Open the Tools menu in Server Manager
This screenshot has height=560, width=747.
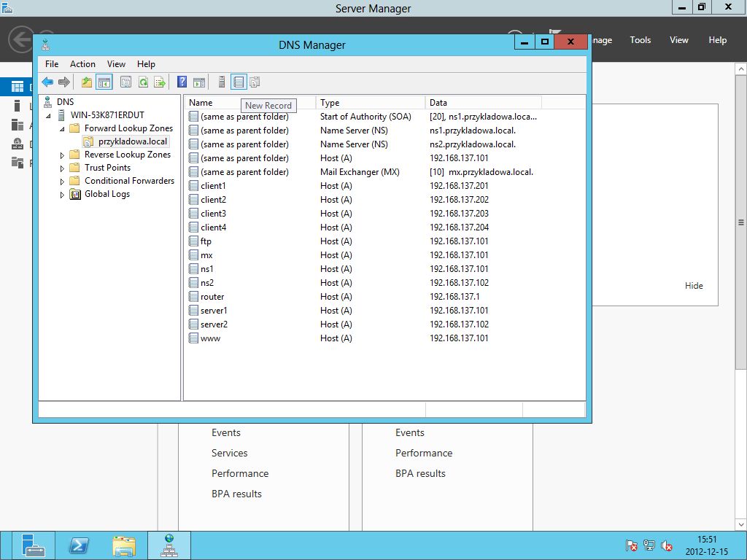(x=640, y=40)
